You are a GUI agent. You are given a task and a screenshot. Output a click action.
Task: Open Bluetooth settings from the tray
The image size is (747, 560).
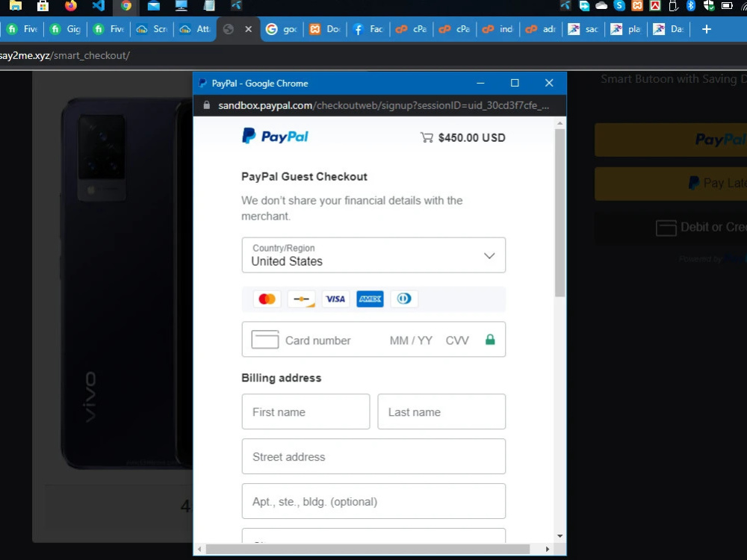coord(691,5)
